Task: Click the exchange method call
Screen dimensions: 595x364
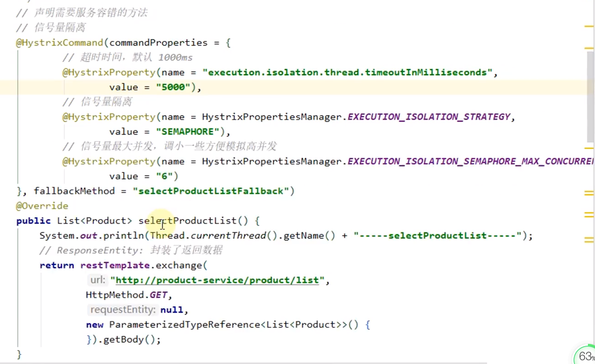Action: point(179,265)
